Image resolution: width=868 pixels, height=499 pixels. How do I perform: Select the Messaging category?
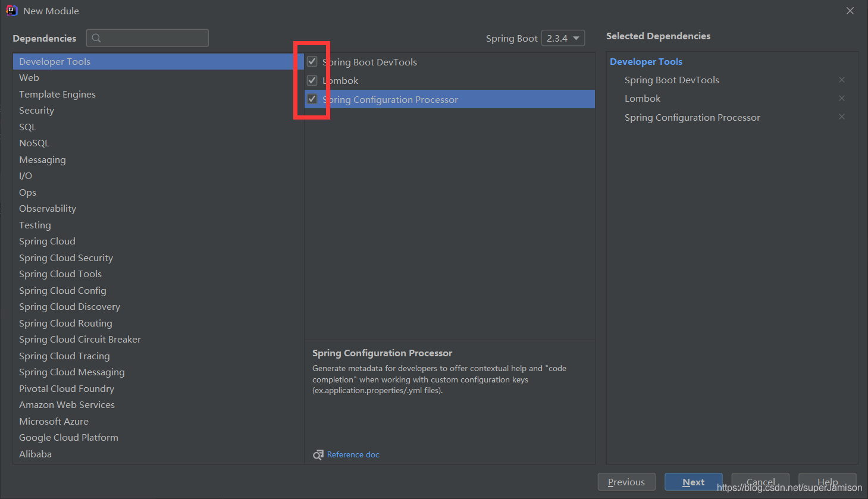(158, 159)
